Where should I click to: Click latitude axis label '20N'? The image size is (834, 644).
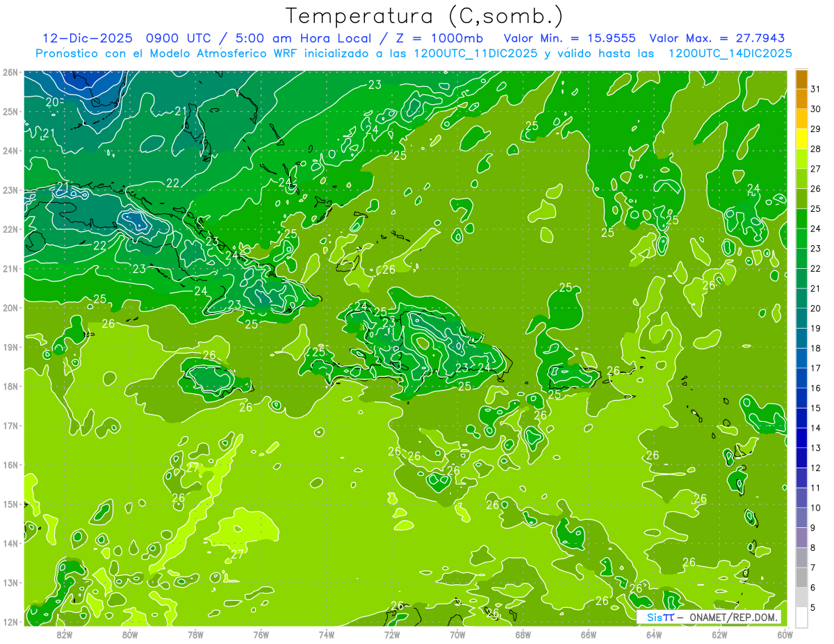(x=10, y=308)
